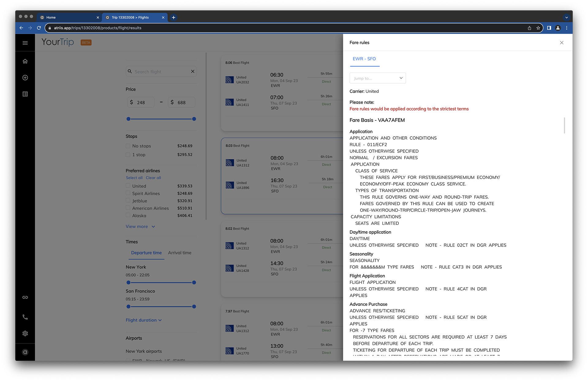
Task: Check the No stops filter
Action: 128,146
